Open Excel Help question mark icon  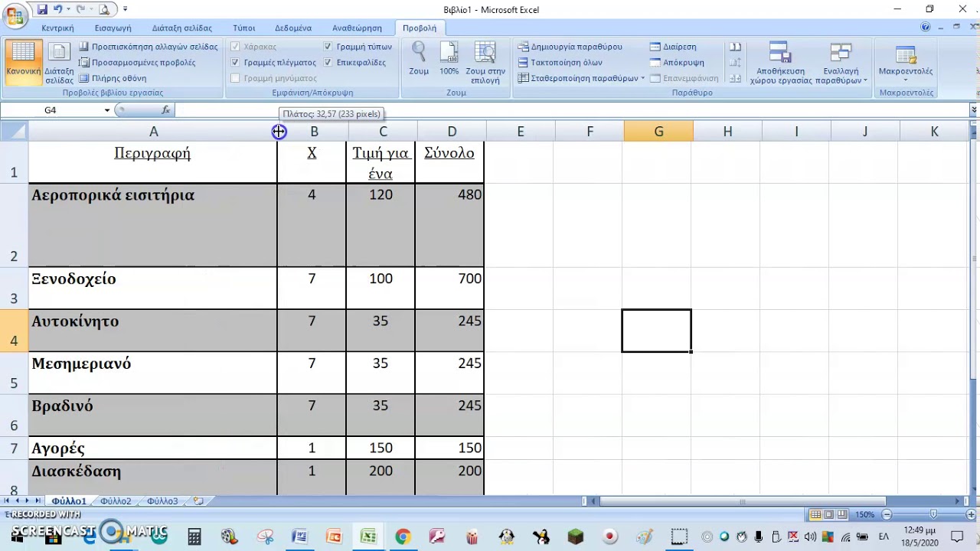(926, 28)
